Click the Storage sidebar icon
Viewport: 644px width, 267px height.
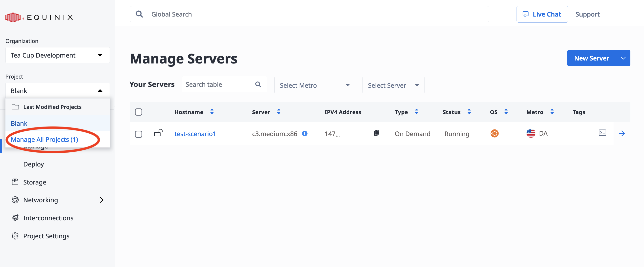(x=15, y=182)
